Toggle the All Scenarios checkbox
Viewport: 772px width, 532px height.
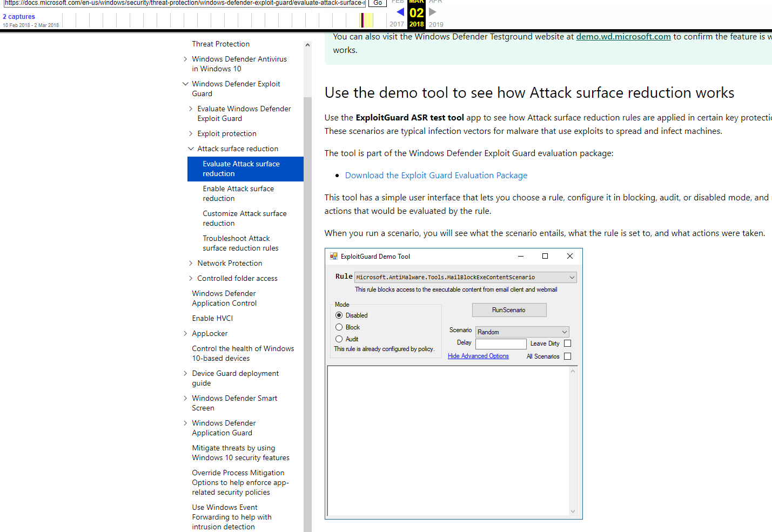(567, 356)
